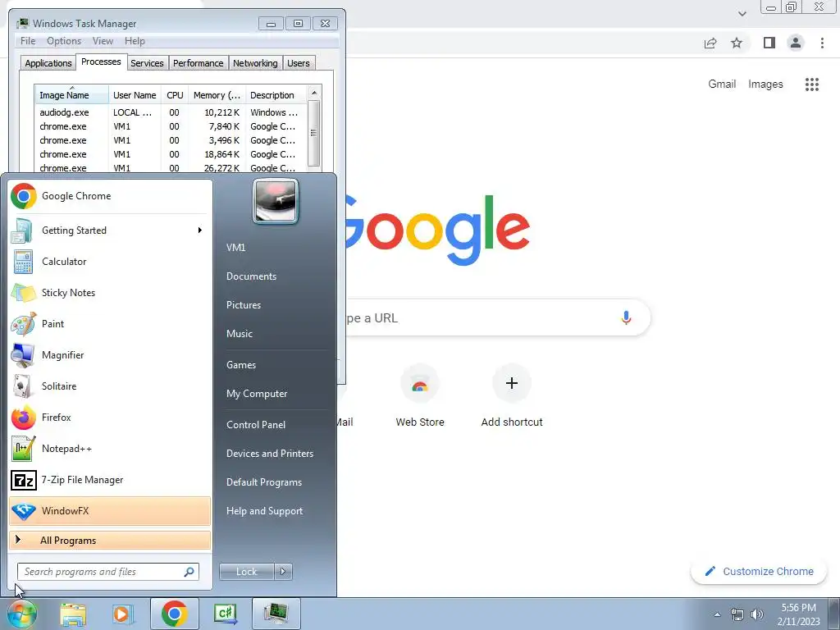840x630 pixels.
Task: Switch to the Networking tab
Action: point(255,63)
